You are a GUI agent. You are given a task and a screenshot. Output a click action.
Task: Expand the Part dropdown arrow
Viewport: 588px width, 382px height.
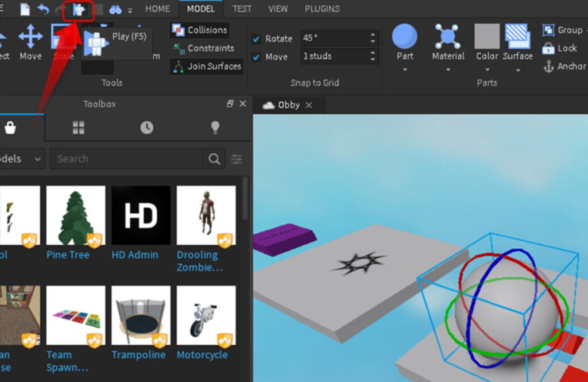[x=405, y=70]
